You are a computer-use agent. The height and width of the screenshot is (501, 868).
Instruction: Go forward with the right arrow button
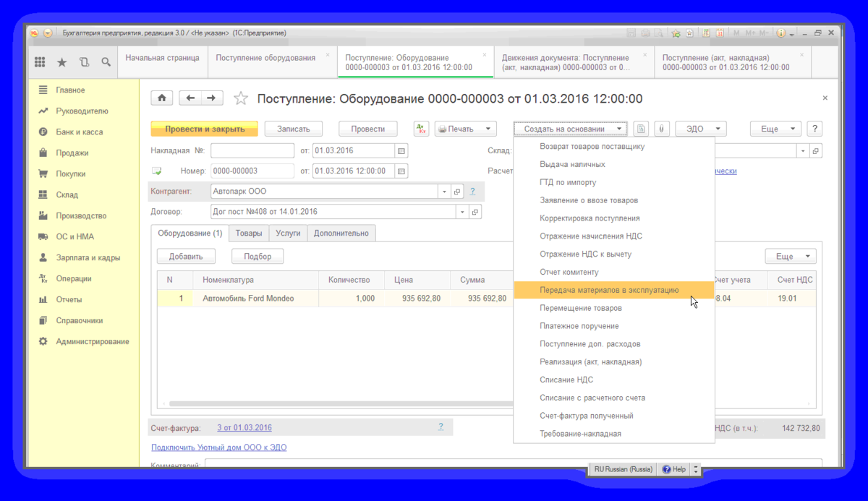[x=212, y=98]
